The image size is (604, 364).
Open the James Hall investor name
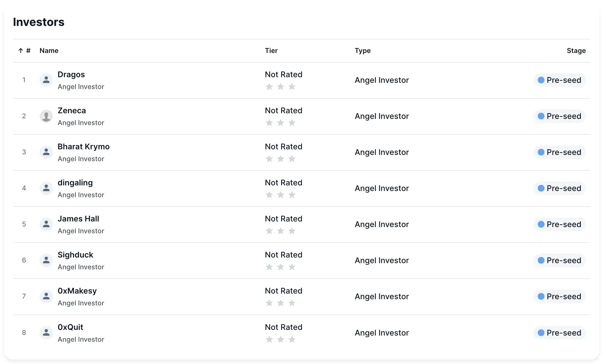tap(78, 219)
